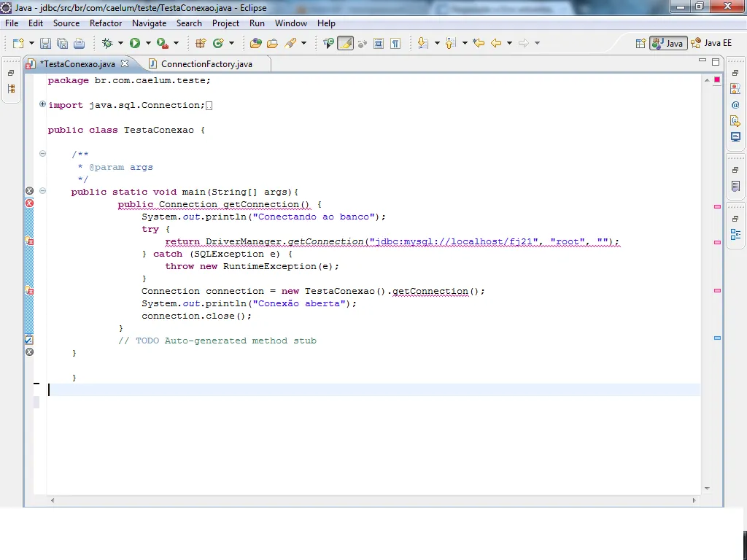Click the Print toolbar icon
This screenshot has height=560, width=747.
pos(79,44)
